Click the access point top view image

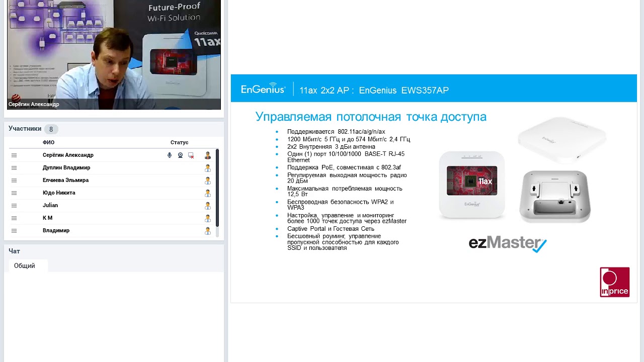[x=562, y=140]
